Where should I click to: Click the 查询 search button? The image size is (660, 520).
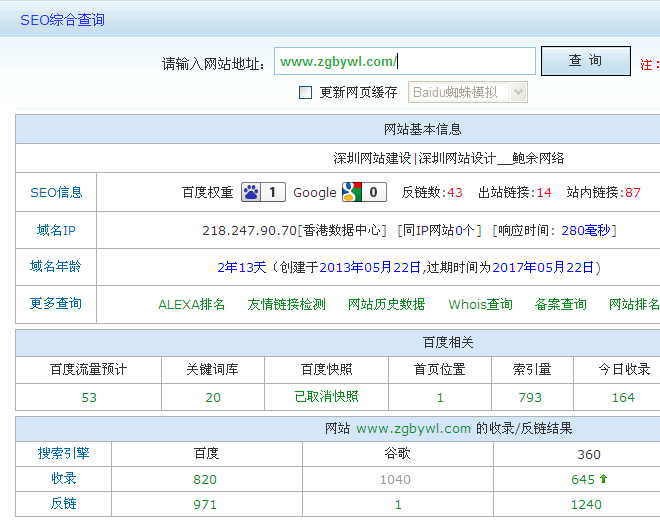pyautogui.click(x=585, y=61)
